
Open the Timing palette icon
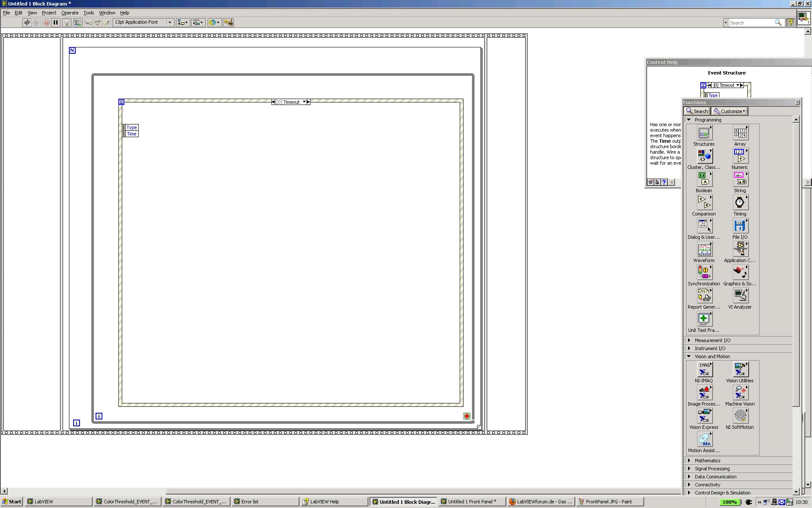[740, 203]
